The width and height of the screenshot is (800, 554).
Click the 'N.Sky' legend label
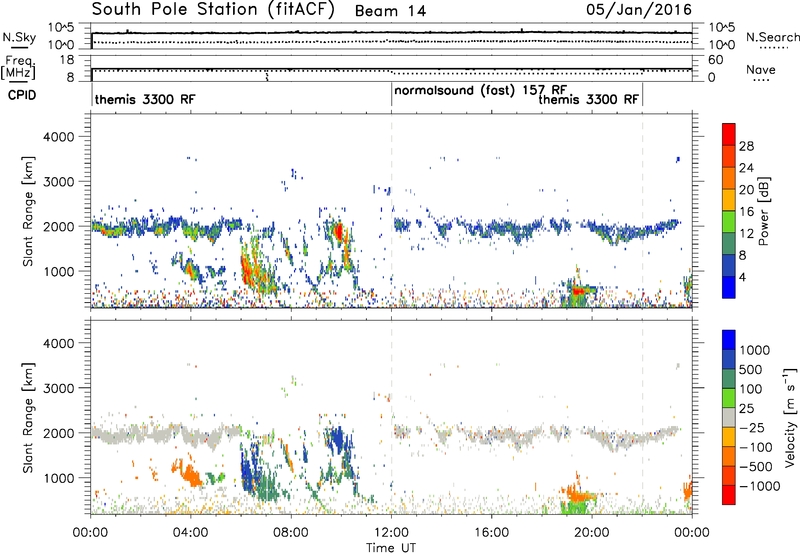coord(19,37)
